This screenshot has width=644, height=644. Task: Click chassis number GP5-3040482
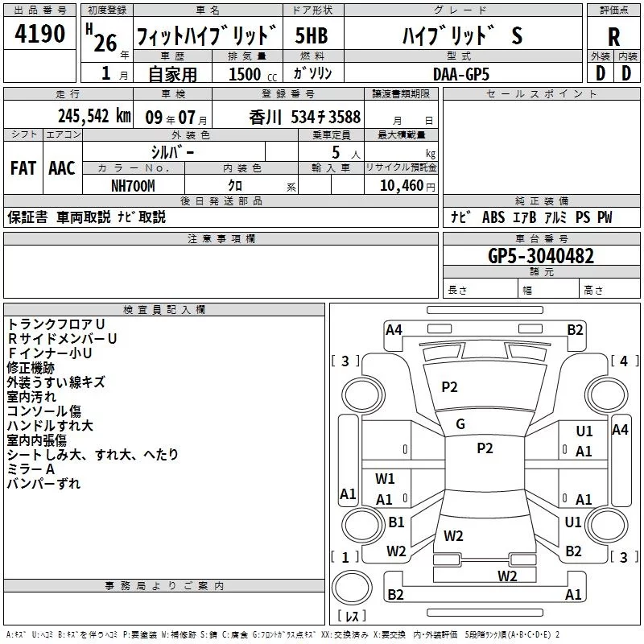click(541, 256)
